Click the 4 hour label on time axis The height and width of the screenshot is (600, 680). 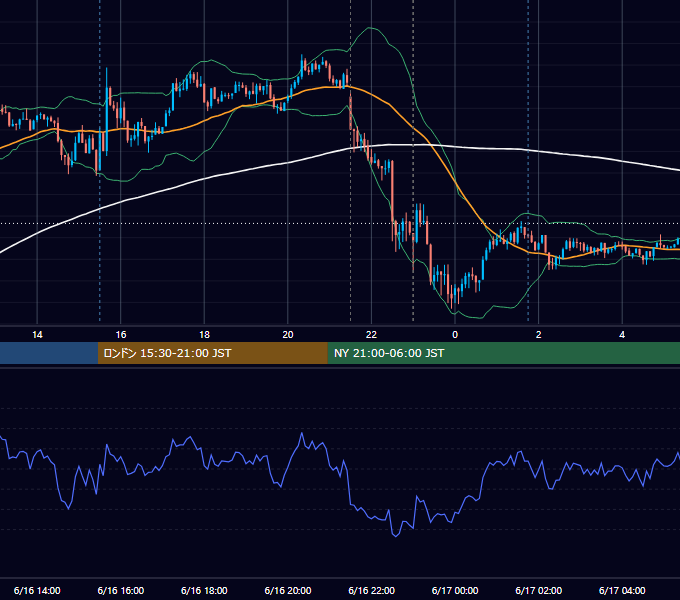[x=622, y=335]
